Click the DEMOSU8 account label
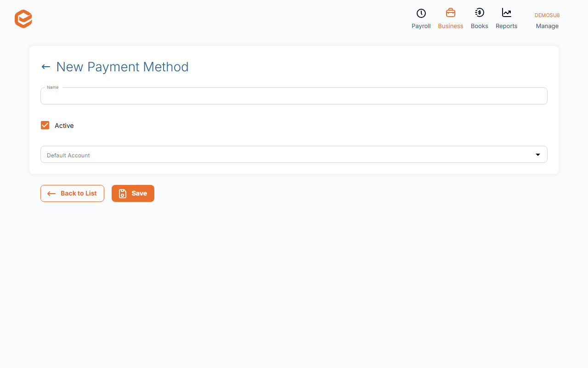The width and height of the screenshot is (588, 368). pos(547,15)
